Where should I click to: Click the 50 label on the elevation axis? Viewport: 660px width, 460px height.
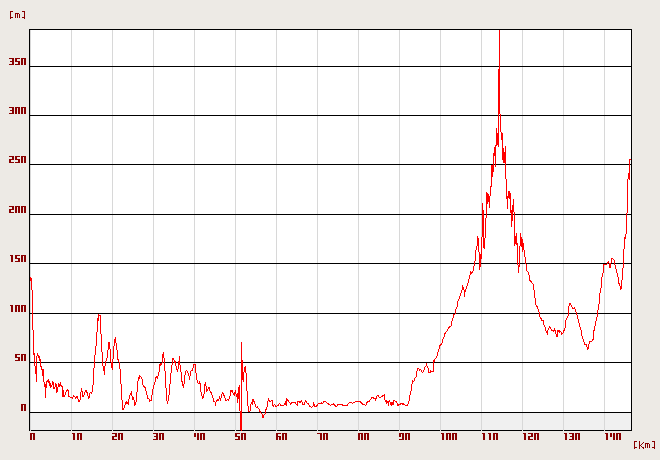20,358
